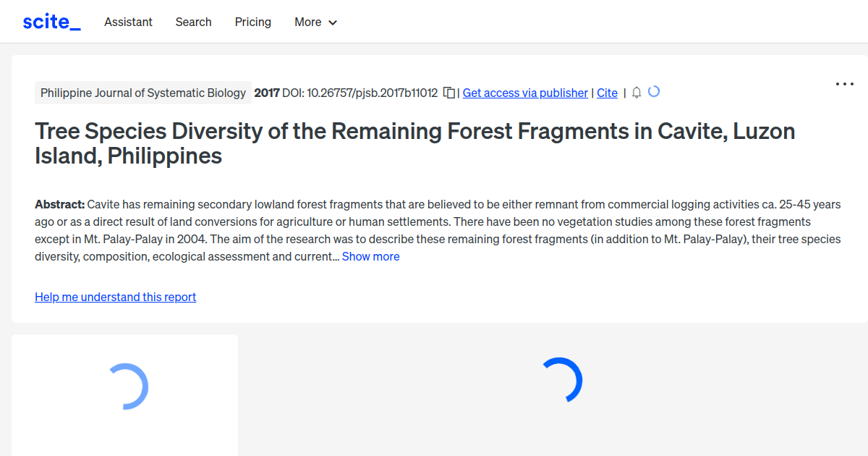The height and width of the screenshot is (456, 868).
Task: Open the Assistant page
Action: click(x=128, y=22)
